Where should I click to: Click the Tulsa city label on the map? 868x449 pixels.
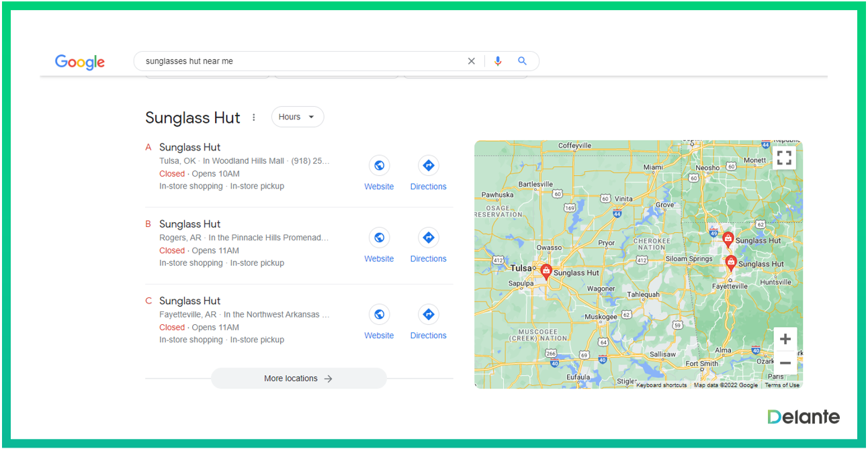(x=522, y=268)
